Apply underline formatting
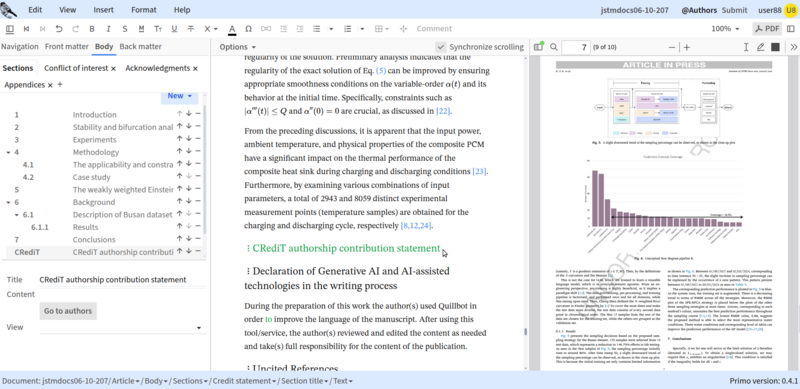 pyautogui.click(x=174, y=29)
